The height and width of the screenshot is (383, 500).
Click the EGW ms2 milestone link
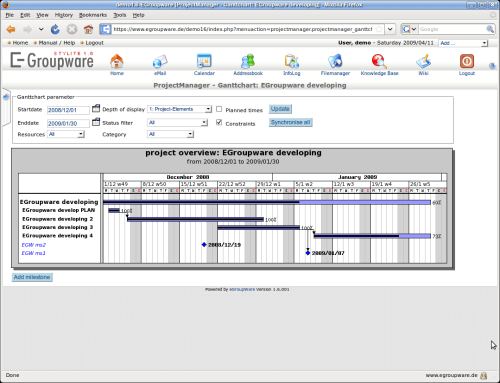33,245
